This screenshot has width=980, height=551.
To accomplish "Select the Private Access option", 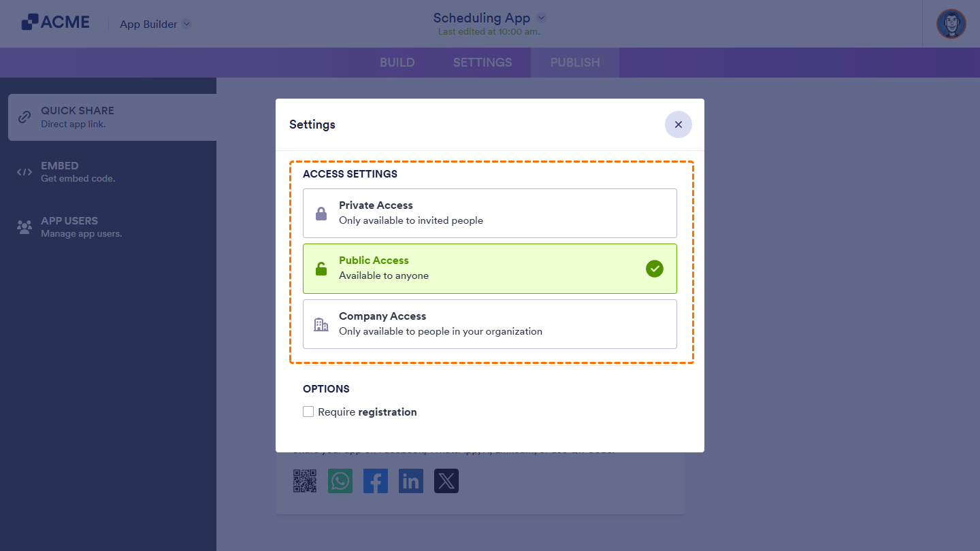I will click(490, 213).
